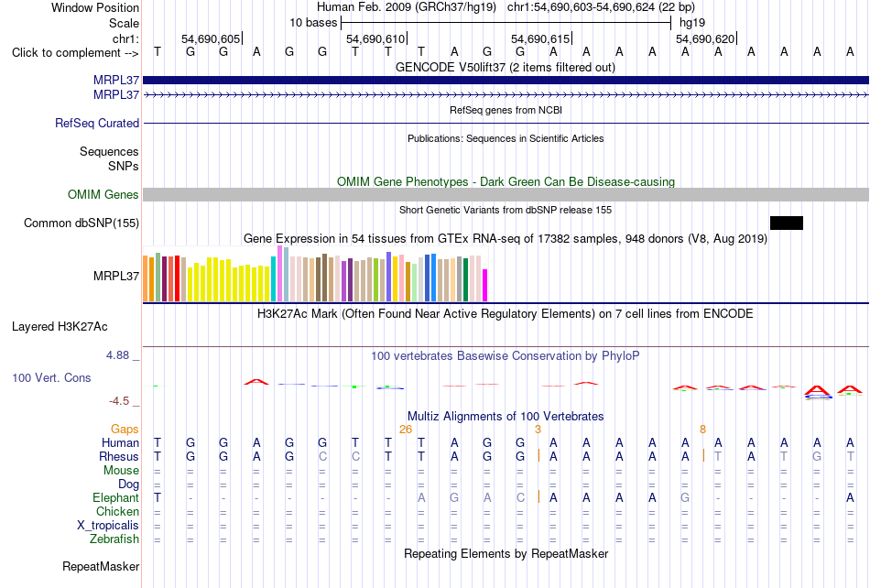Image resolution: width=870 pixels, height=588 pixels.
Task: Click the Sequences SNPs track label
Action: [x=109, y=158]
